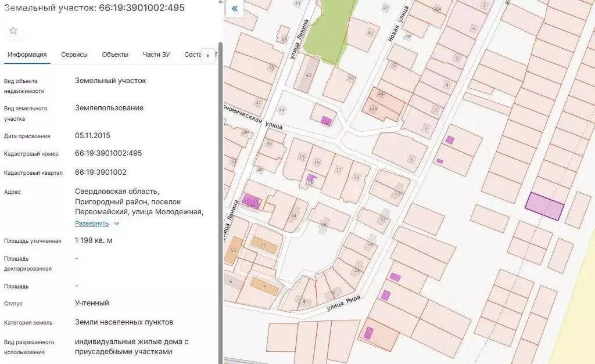
Task: Click the cadastral number value 66:19:3901002:495
Action: pyautogui.click(x=109, y=153)
